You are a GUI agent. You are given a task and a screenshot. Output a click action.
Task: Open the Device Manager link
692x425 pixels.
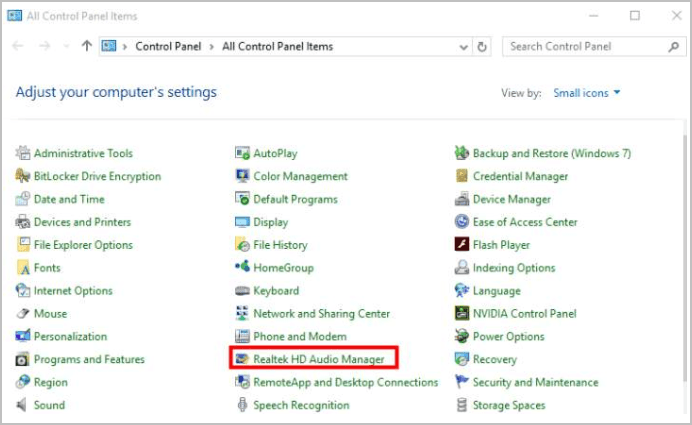(511, 199)
